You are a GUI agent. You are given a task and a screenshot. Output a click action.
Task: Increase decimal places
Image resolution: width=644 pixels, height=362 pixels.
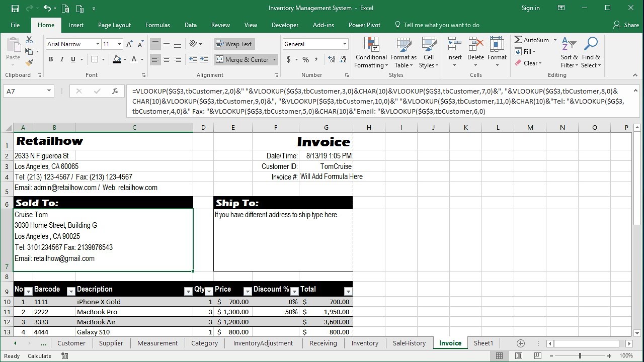[332, 59]
